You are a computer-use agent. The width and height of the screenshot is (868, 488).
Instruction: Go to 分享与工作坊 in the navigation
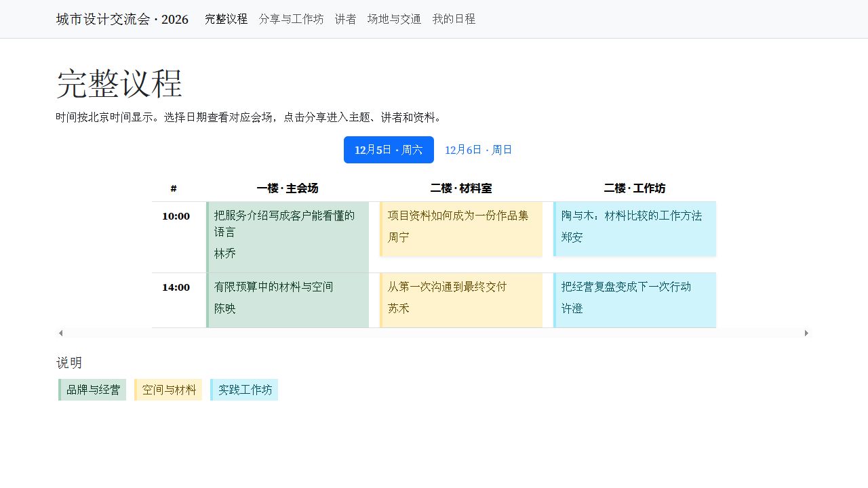tap(291, 19)
